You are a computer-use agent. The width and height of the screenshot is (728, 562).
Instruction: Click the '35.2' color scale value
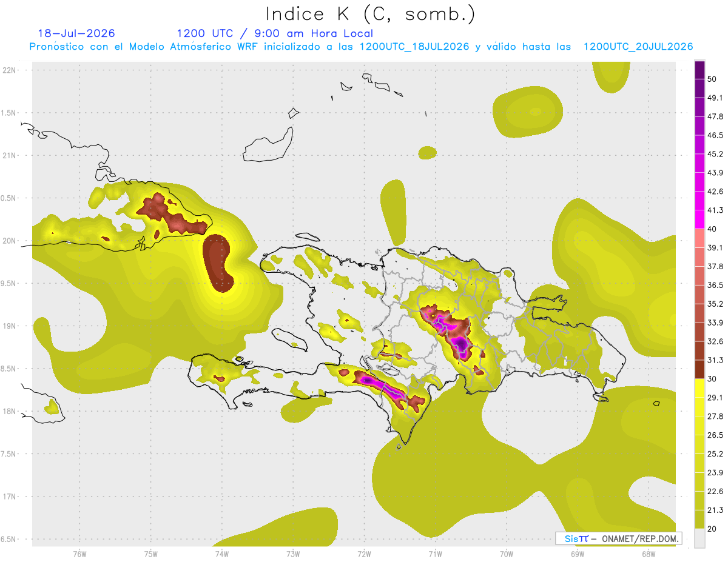tap(715, 304)
